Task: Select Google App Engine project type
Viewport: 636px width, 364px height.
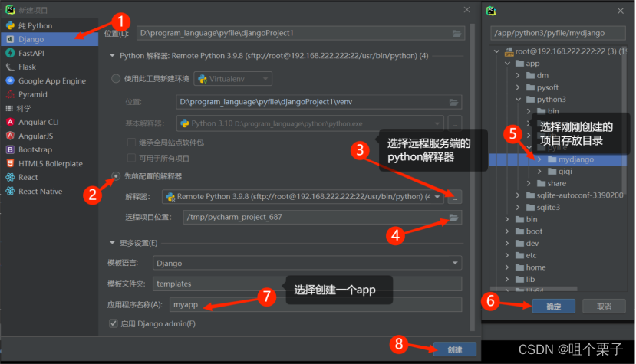Action: 50,80
